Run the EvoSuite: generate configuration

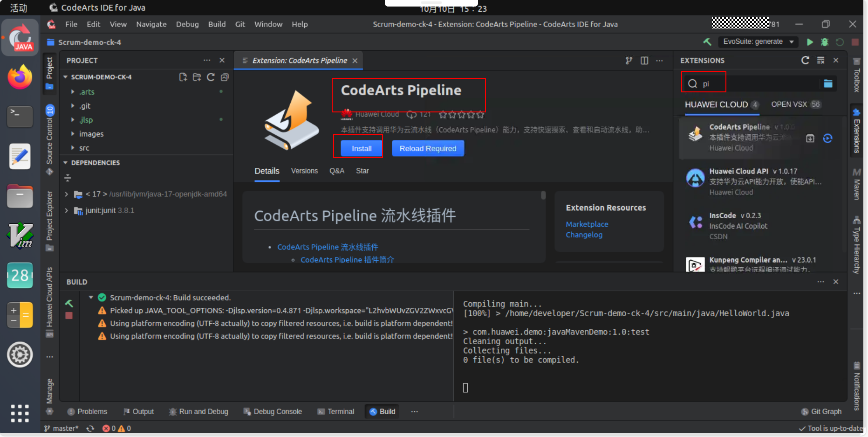[x=810, y=42]
